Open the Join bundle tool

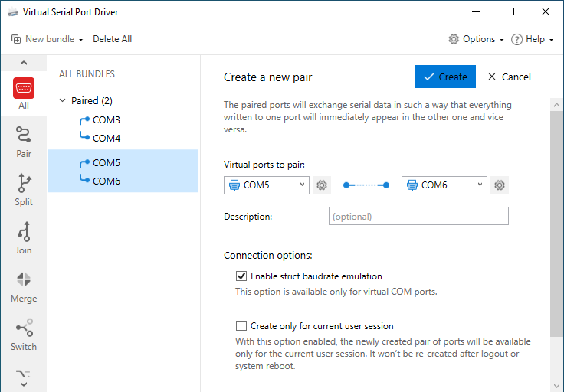coord(24,238)
